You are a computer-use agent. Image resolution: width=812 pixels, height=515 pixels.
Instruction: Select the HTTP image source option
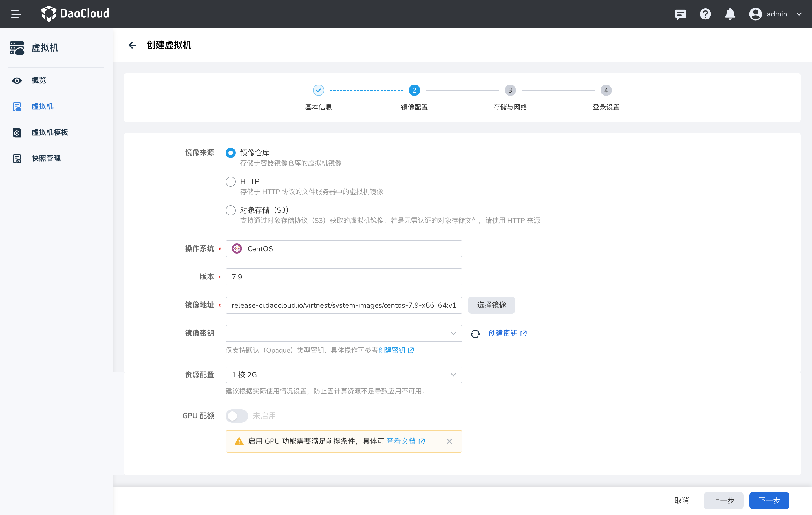coord(230,181)
